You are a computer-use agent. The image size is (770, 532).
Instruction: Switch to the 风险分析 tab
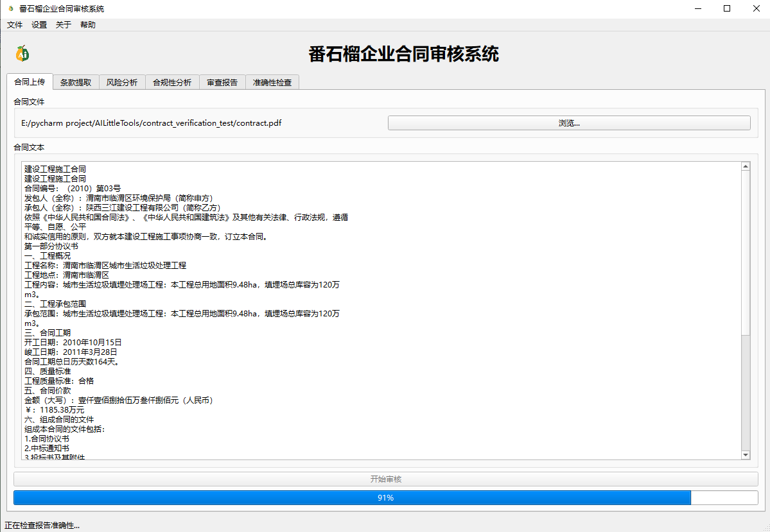click(x=122, y=82)
